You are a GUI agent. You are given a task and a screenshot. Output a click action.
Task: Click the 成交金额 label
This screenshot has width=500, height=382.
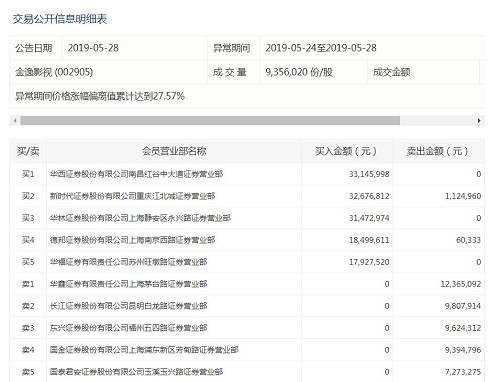click(x=392, y=72)
